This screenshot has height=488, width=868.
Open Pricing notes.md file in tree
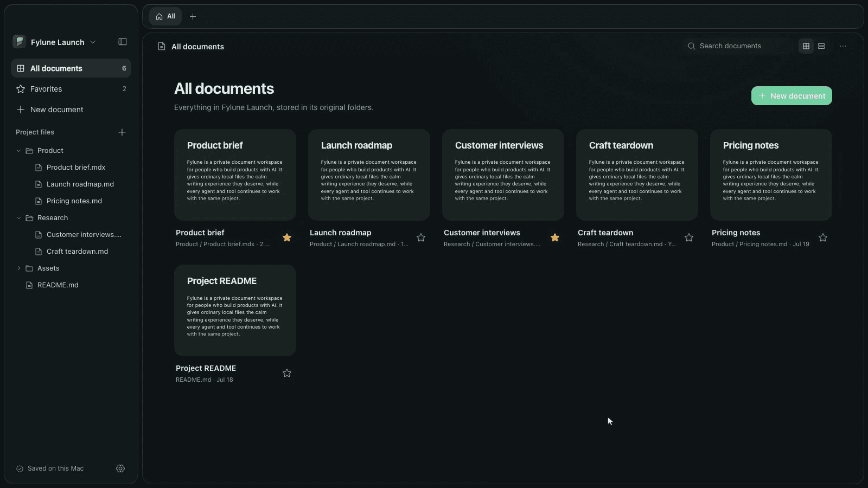74,201
